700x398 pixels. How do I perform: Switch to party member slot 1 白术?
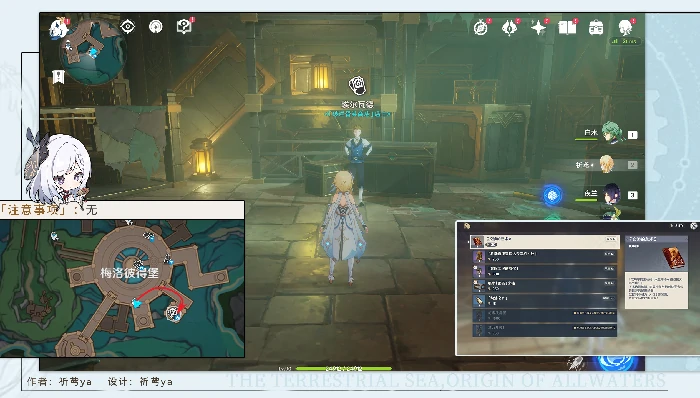click(612, 133)
